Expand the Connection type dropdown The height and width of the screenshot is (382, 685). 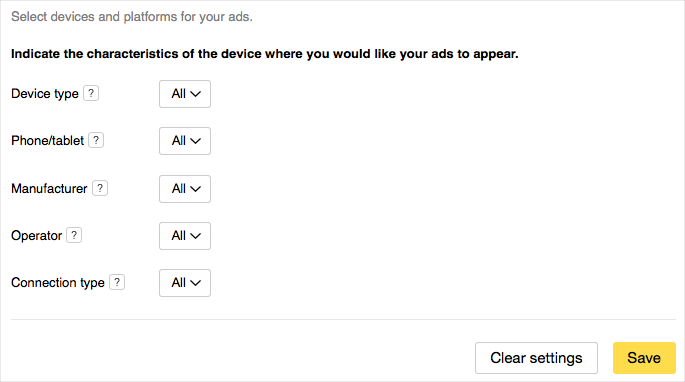pos(185,283)
